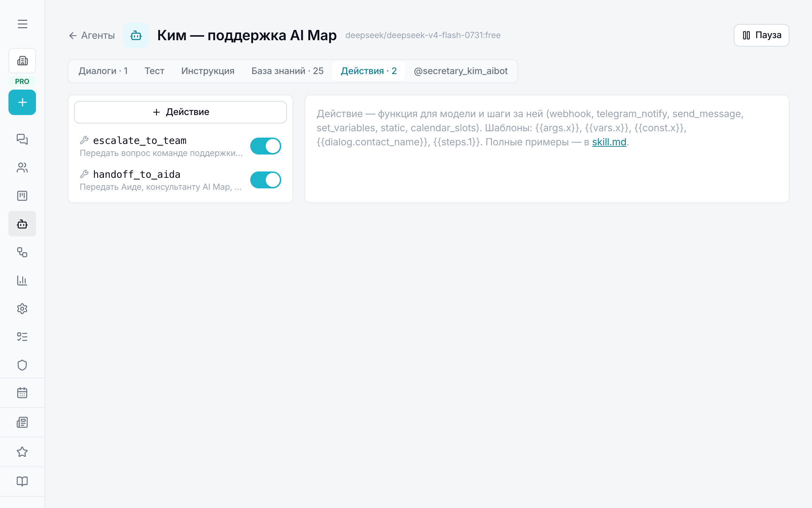This screenshot has height=508, width=812.
Task: Open the skill.md link
Action: click(x=609, y=142)
